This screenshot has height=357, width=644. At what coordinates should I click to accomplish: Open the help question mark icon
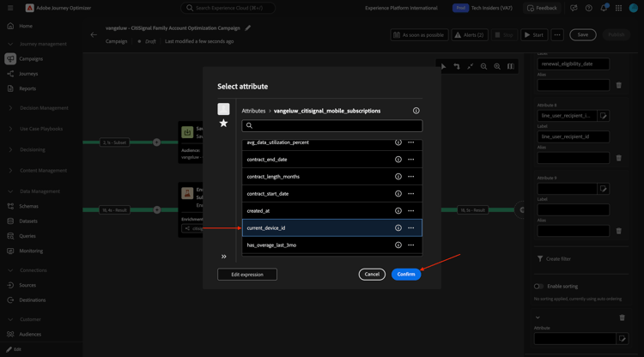click(x=588, y=9)
